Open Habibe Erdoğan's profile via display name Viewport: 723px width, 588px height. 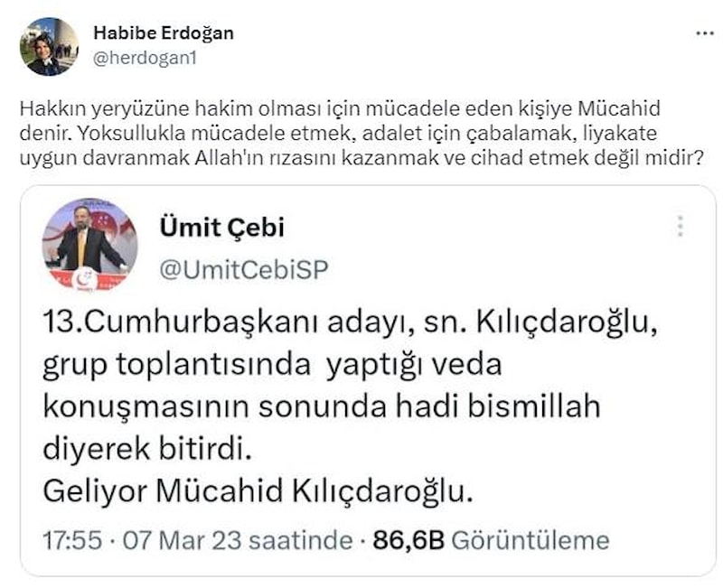pyautogui.click(x=164, y=33)
